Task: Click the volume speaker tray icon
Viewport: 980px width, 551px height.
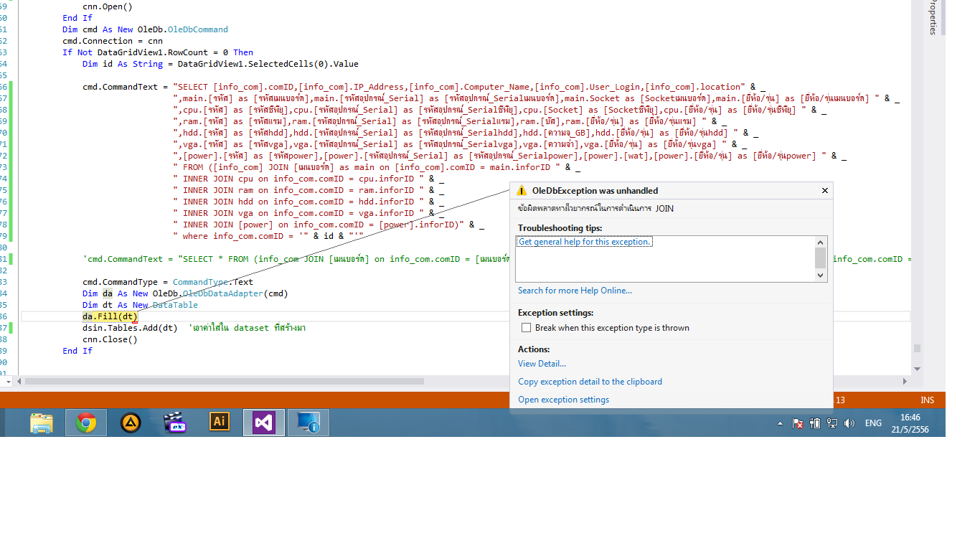Action: click(x=849, y=423)
